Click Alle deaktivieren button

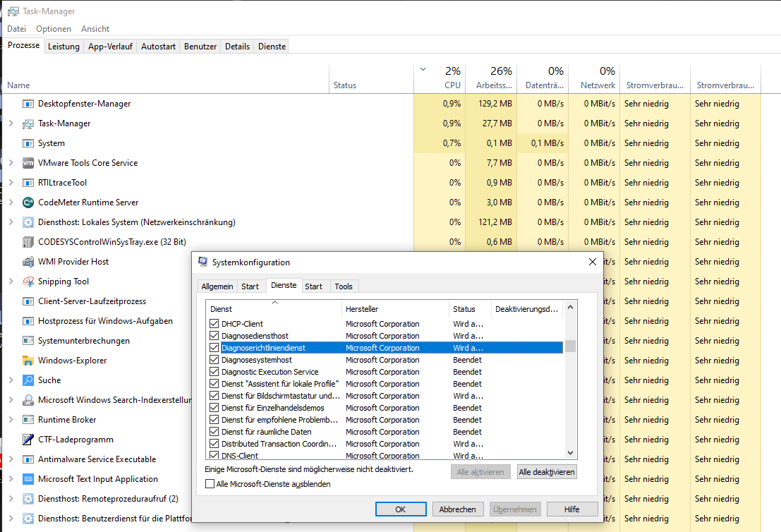tap(547, 472)
